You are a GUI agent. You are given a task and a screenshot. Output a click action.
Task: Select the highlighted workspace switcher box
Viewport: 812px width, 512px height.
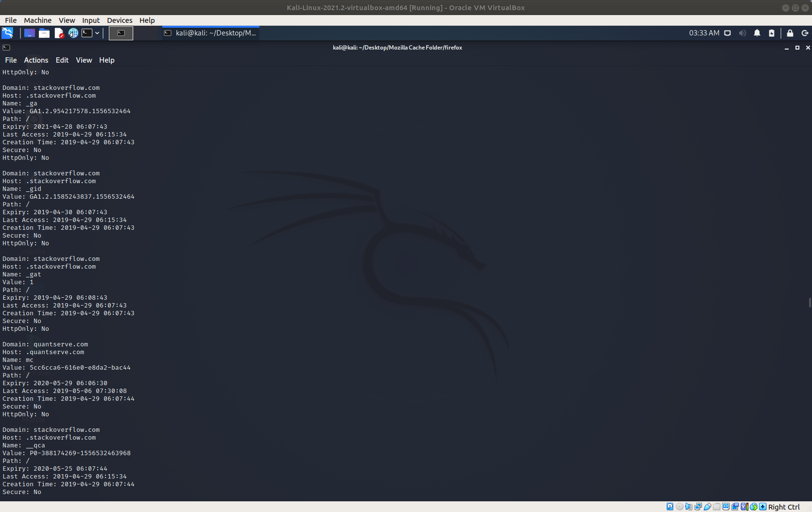click(x=121, y=33)
